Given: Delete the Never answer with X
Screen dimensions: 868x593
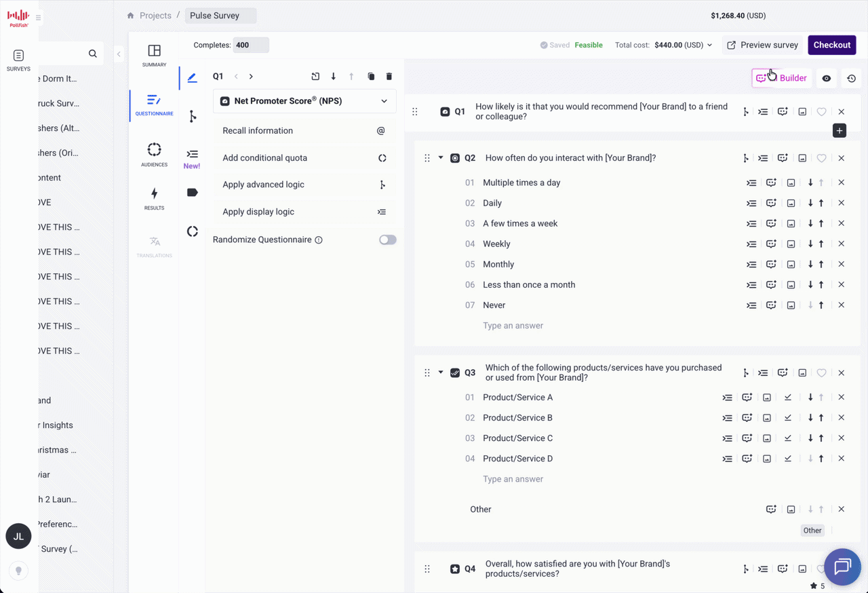Looking at the screenshot, I should pyautogui.click(x=842, y=305).
